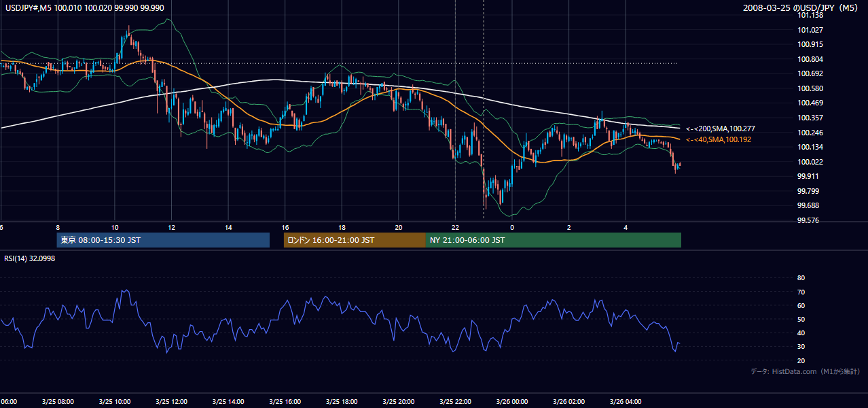Click the RSI scale value 70
The image size is (868, 408).
[x=801, y=292]
